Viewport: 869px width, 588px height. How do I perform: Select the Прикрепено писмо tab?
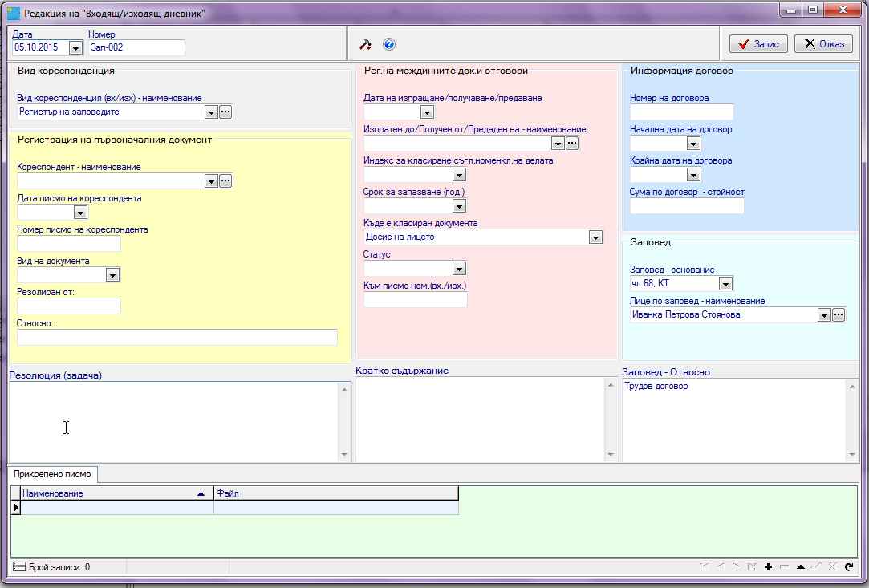[53, 474]
